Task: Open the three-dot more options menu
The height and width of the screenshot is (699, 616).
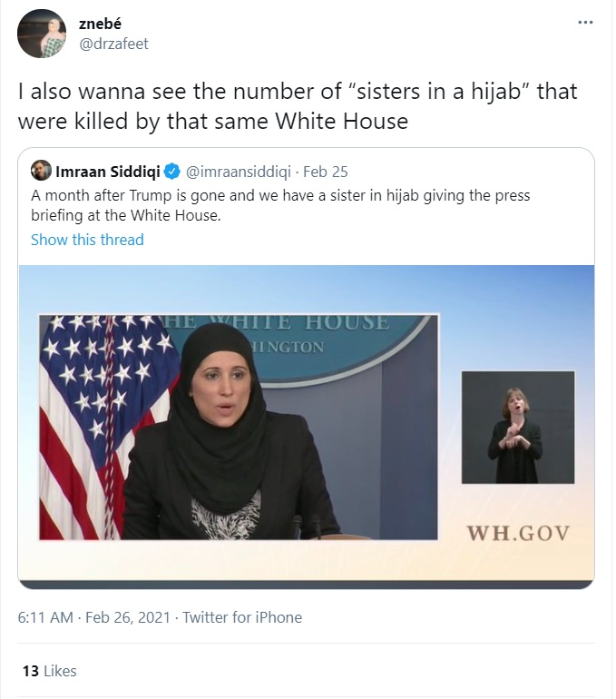Action: pyautogui.click(x=585, y=23)
